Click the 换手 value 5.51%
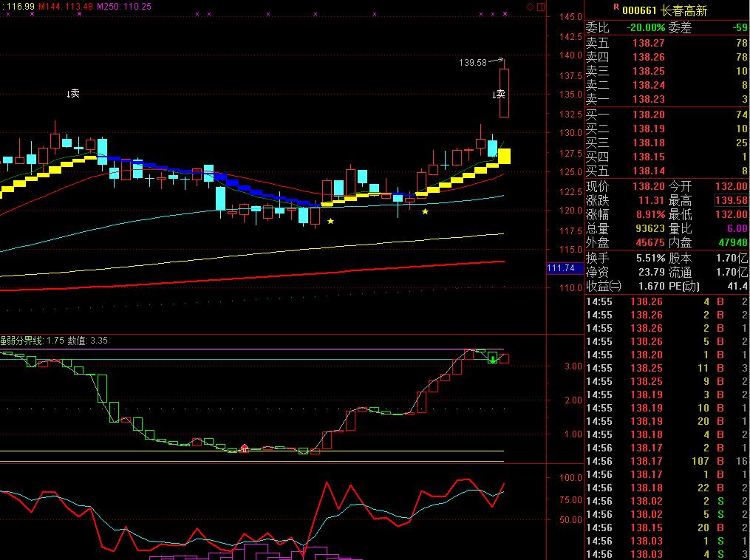Image resolution: width=750 pixels, height=560 pixels. coord(650,259)
